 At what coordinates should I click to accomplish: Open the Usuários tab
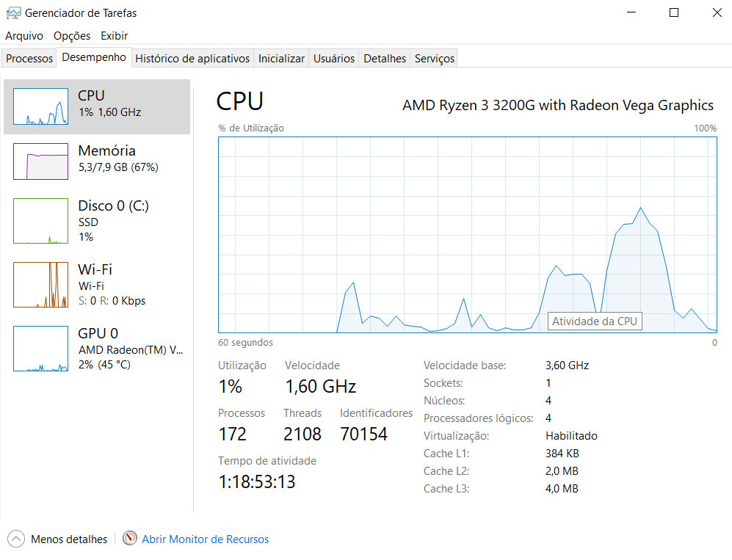[x=334, y=58]
